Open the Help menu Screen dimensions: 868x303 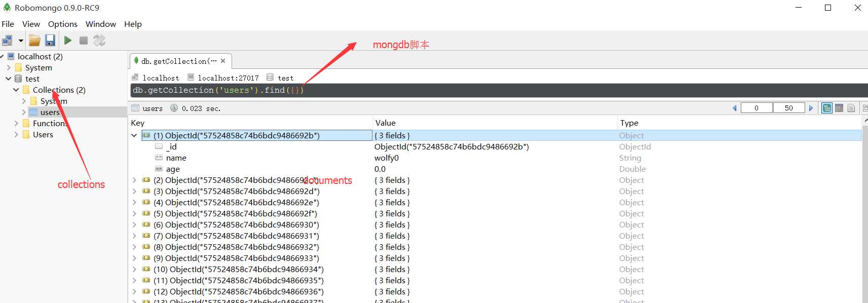pos(133,24)
